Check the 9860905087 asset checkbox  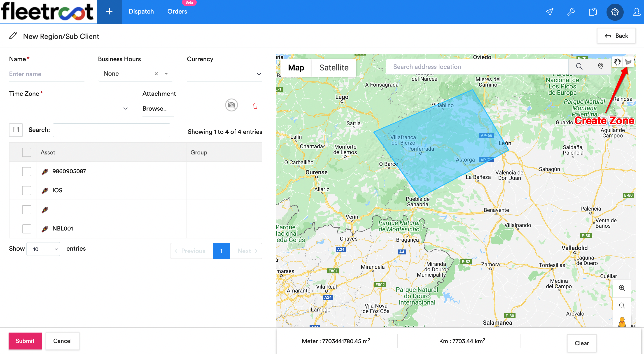[x=26, y=172]
